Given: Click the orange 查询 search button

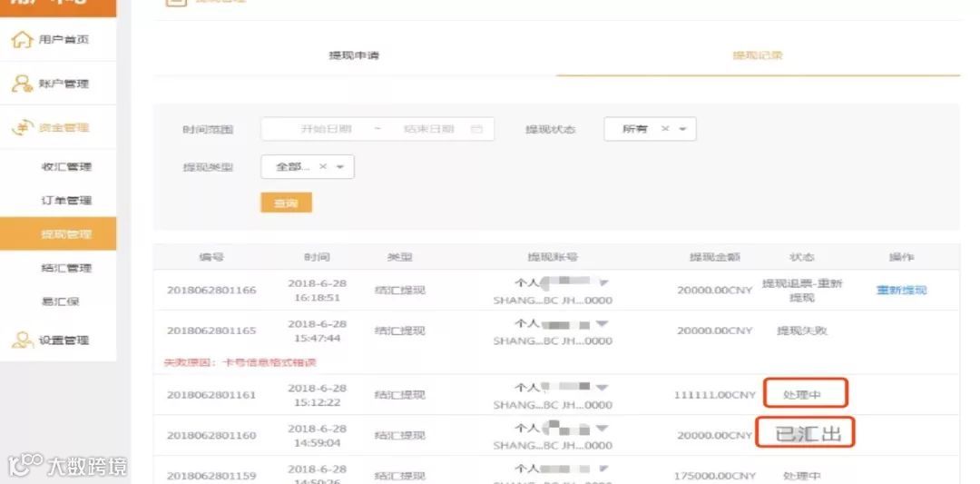Looking at the screenshot, I should click(x=286, y=202).
